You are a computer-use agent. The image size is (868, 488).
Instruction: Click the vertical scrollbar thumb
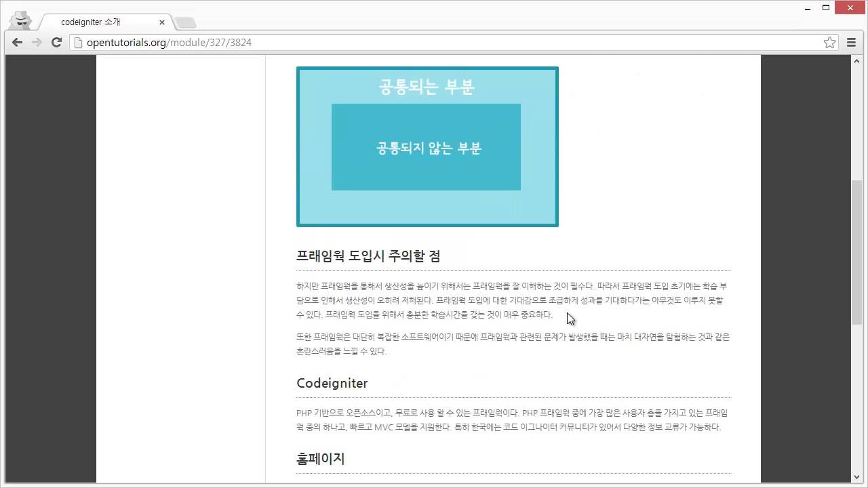(x=856, y=251)
